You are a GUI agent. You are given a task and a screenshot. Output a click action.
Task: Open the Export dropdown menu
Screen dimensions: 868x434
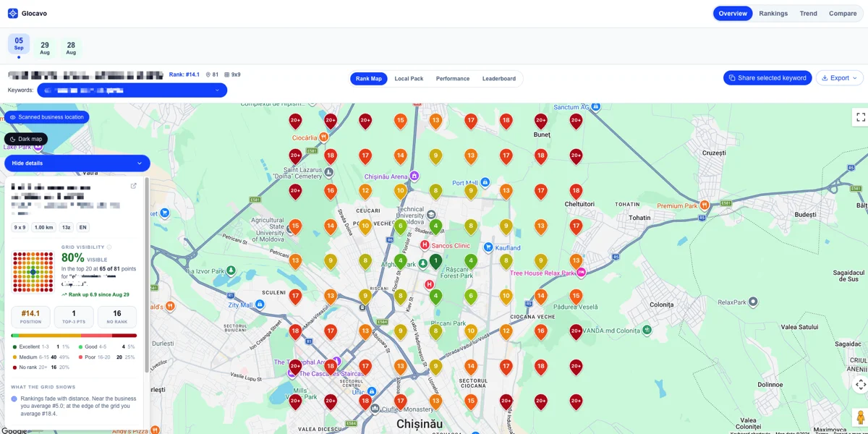click(840, 78)
